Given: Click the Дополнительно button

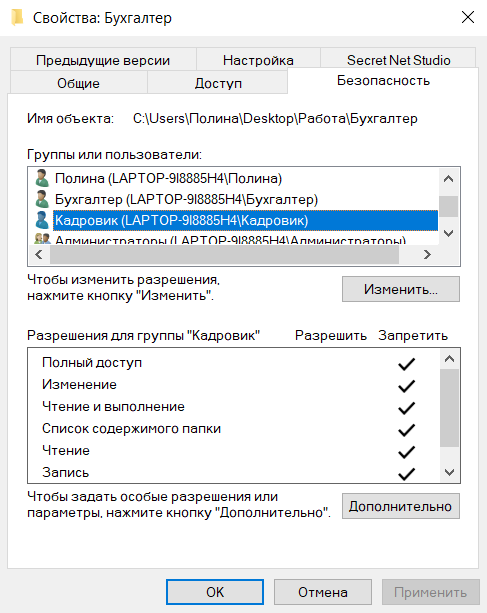Looking at the screenshot, I should pos(401,506).
